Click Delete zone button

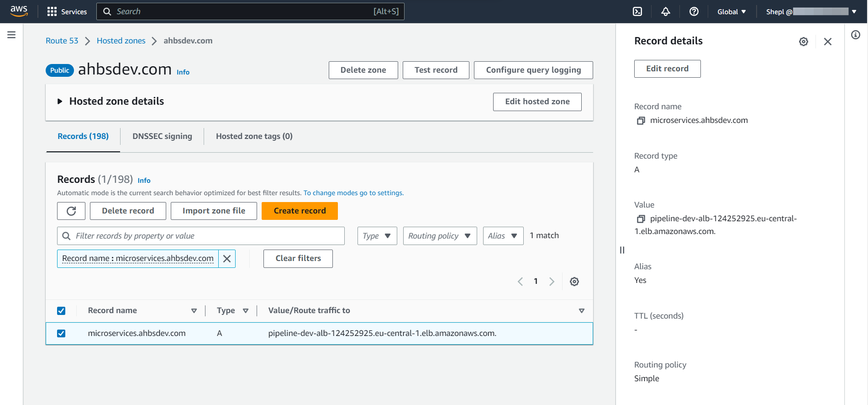tap(363, 70)
